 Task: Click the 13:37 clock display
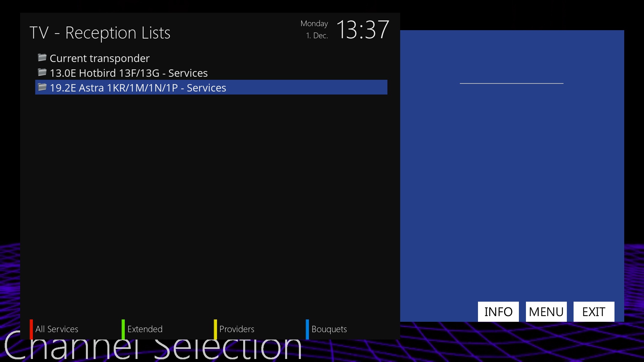(x=363, y=30)
